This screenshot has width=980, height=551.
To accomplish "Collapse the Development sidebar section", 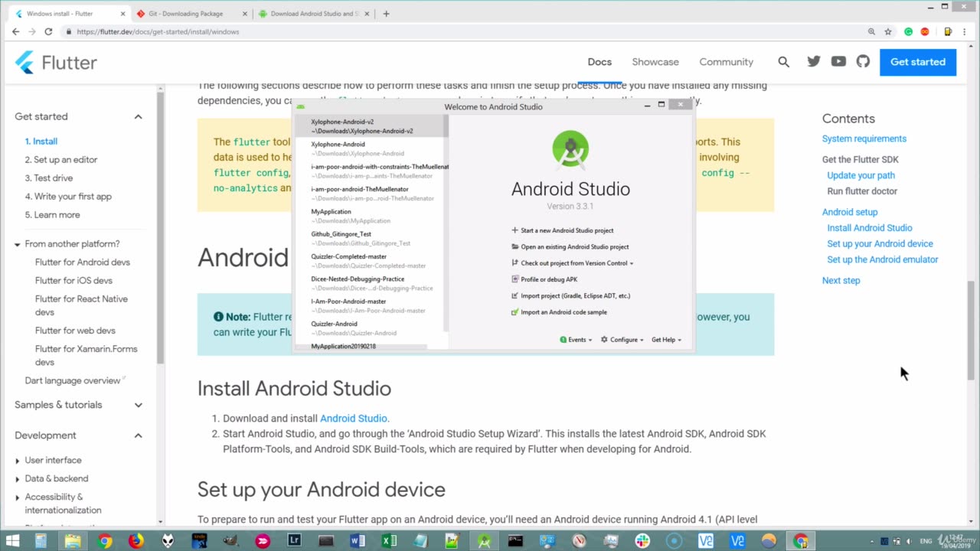I will pyautogui.click(x=138, y=435).
